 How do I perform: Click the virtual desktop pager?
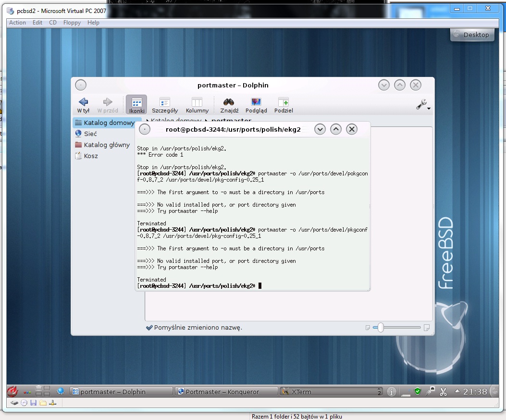[43, 391]
